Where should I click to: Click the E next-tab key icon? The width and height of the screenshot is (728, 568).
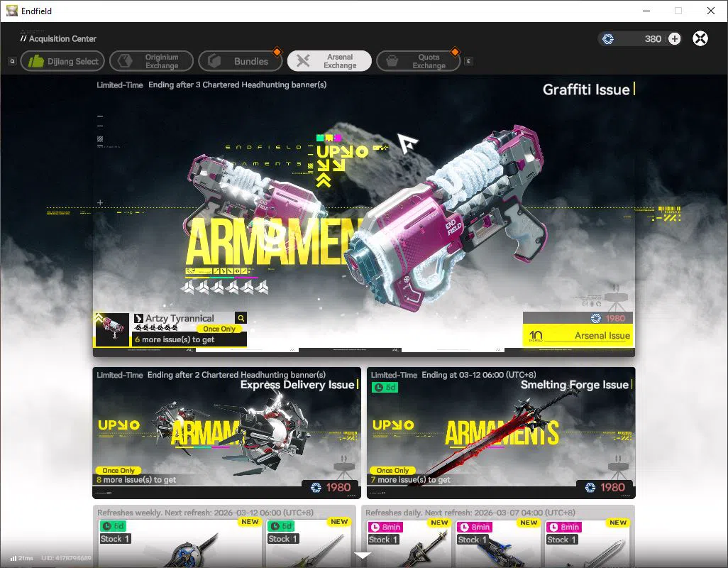(468, 61)
